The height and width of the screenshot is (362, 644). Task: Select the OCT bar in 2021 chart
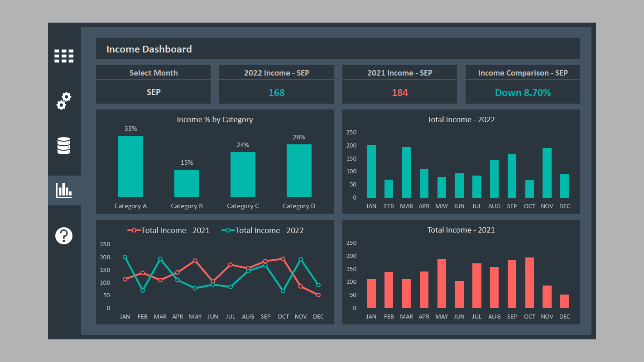529,283
